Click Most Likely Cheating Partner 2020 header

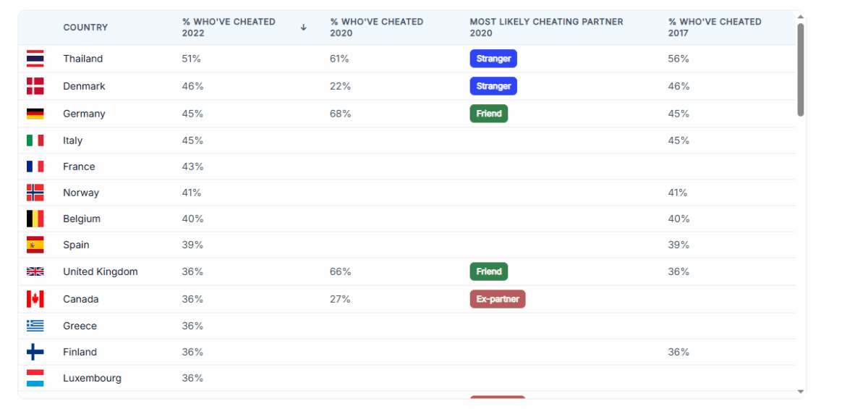[x=546, y=28]
